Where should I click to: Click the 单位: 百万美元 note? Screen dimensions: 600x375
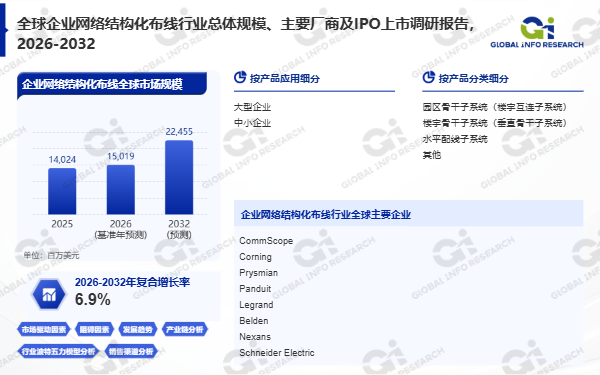click(51, 256)
